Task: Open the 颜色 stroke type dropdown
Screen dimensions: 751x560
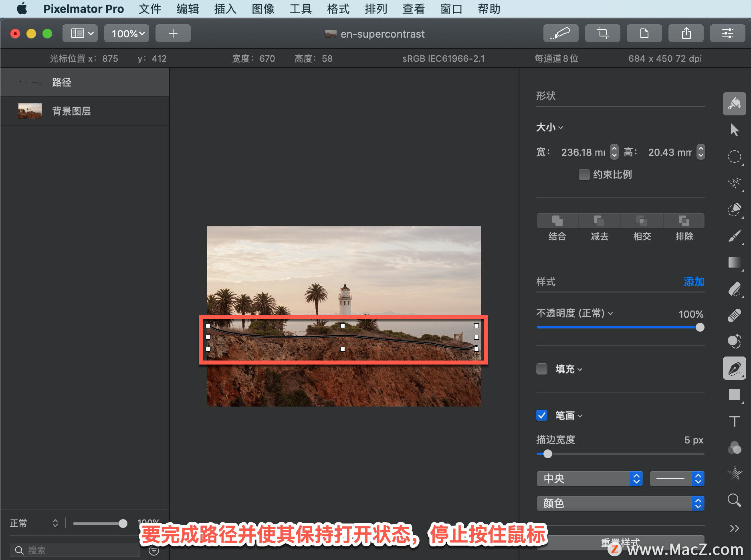Action: [620, 504]
